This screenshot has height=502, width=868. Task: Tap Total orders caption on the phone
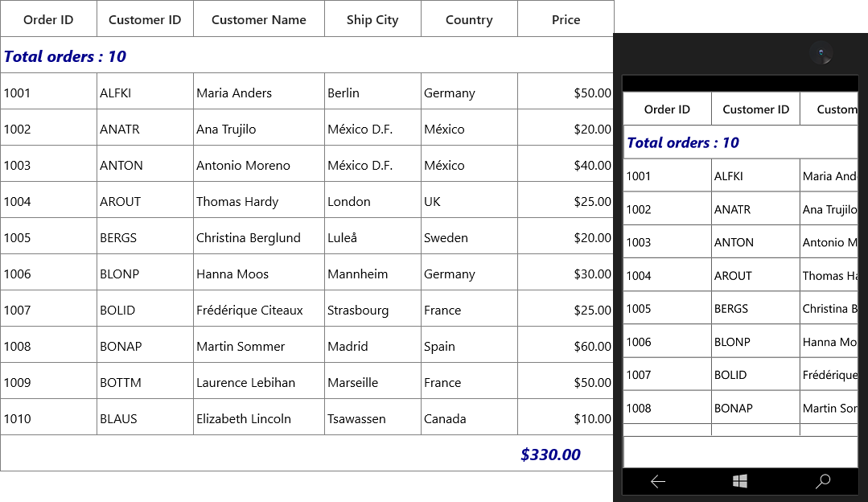tap(741, 142)
